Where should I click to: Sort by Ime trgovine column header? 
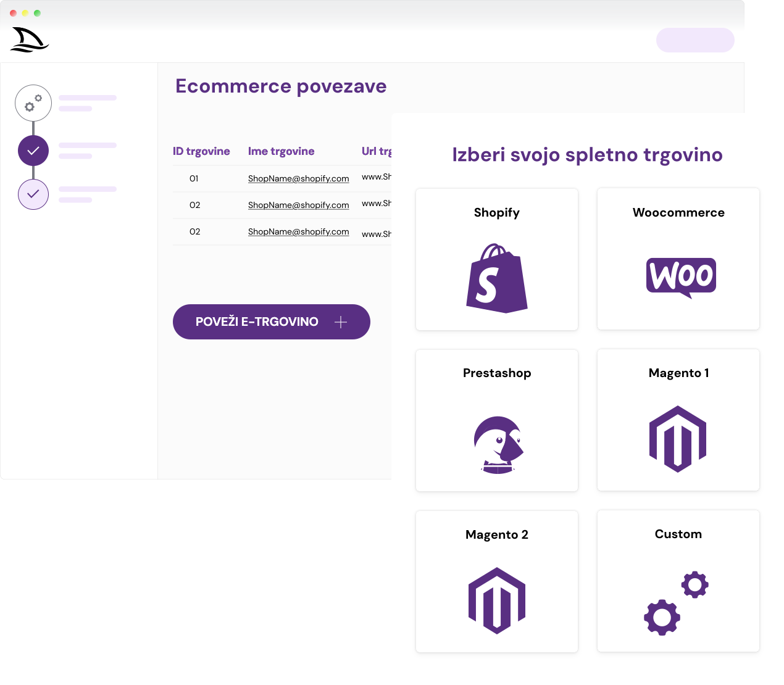pos(281,151)
